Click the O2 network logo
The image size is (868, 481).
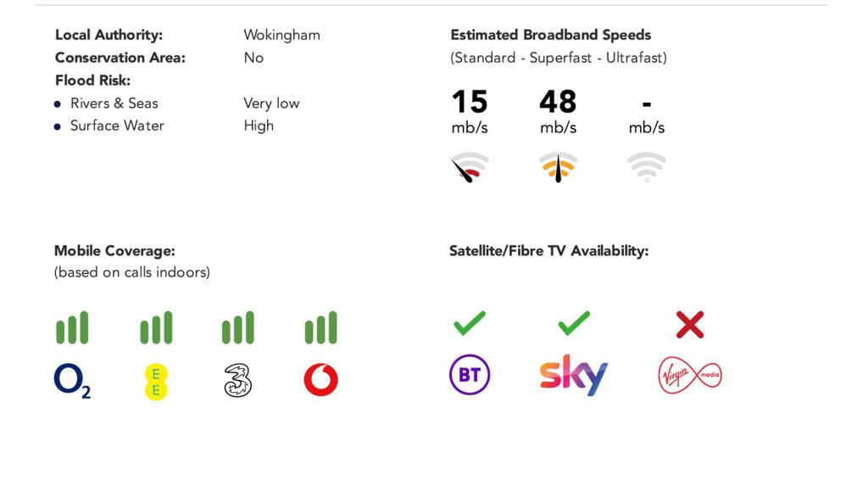[x=71, y=380]
